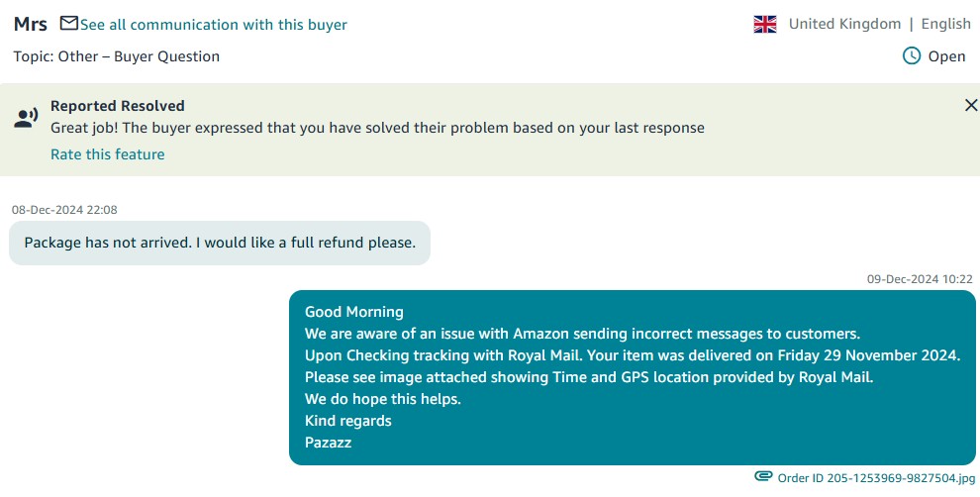
Task: Click the Open status label
Action: (x=946, y=56)
